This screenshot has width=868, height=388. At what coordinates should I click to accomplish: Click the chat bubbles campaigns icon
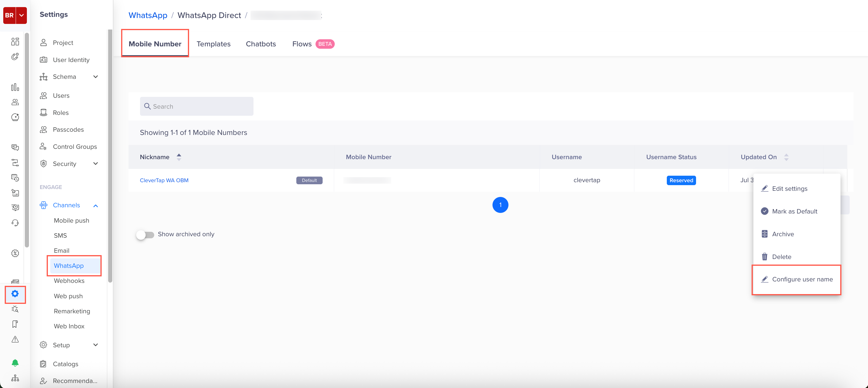point(15,148)
